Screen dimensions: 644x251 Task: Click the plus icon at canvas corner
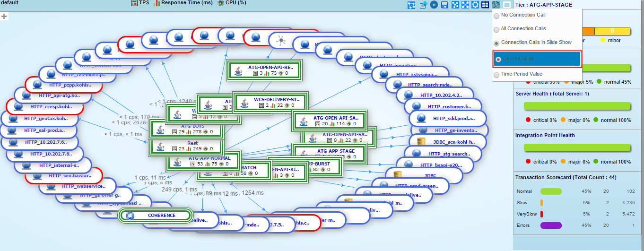click(x=4, y=16)
